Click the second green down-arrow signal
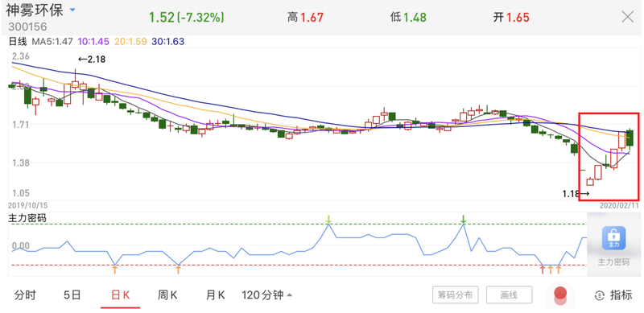The width and height of the screenshot is (644, 313). (x=464, y=220)
